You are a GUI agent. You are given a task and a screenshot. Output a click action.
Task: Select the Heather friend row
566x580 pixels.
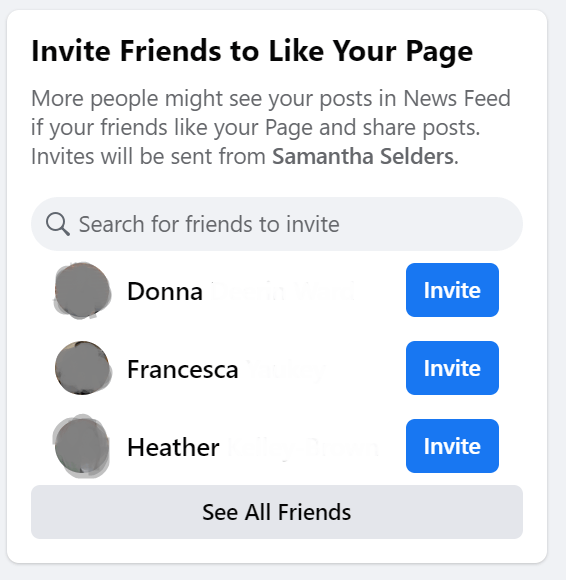point(277,446)
